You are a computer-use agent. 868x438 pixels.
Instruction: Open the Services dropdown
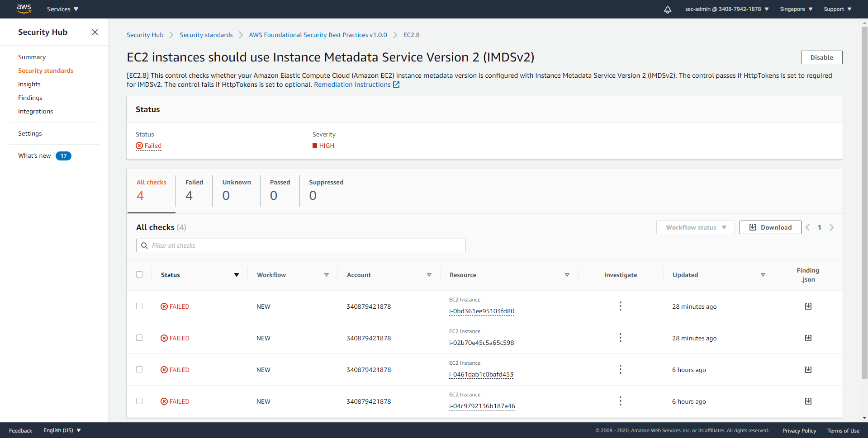(62, 9)
